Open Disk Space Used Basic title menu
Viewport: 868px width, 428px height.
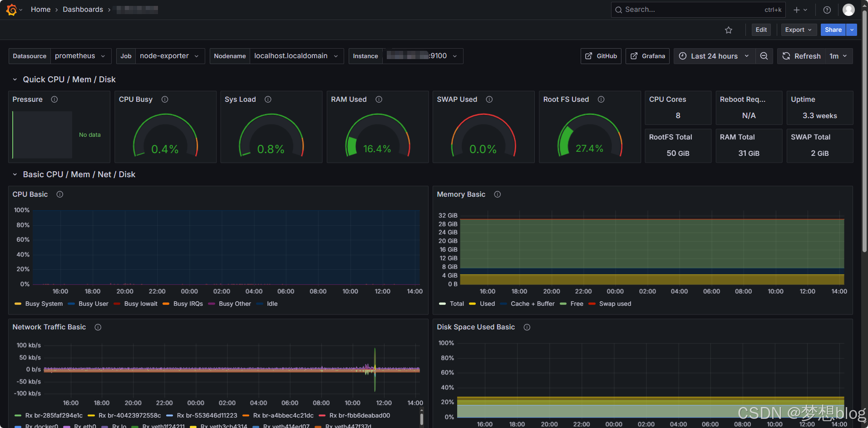476,327
